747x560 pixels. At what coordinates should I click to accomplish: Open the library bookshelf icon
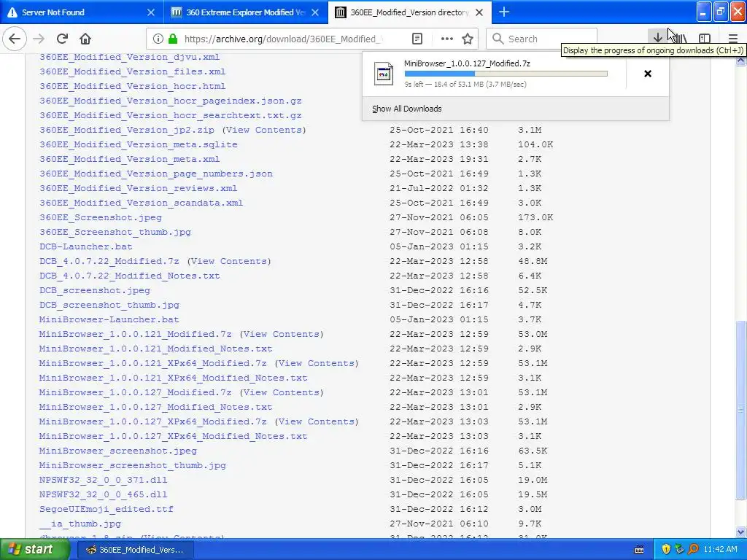coord(681,39)
